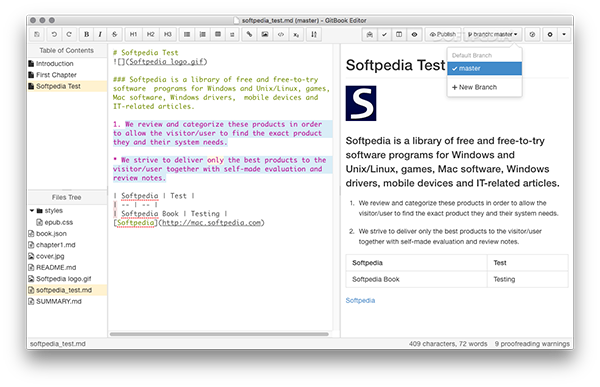600x387 pixels.
Task: Click the editor's horizontal scrollbar
Action: pyautogui.click(x=219, y=334)
